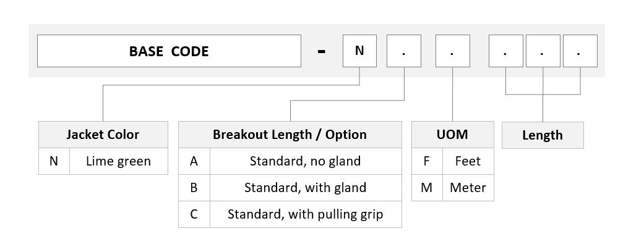Select the M code cell
This screenshot has height=239, width=644.
click(427, 188)
